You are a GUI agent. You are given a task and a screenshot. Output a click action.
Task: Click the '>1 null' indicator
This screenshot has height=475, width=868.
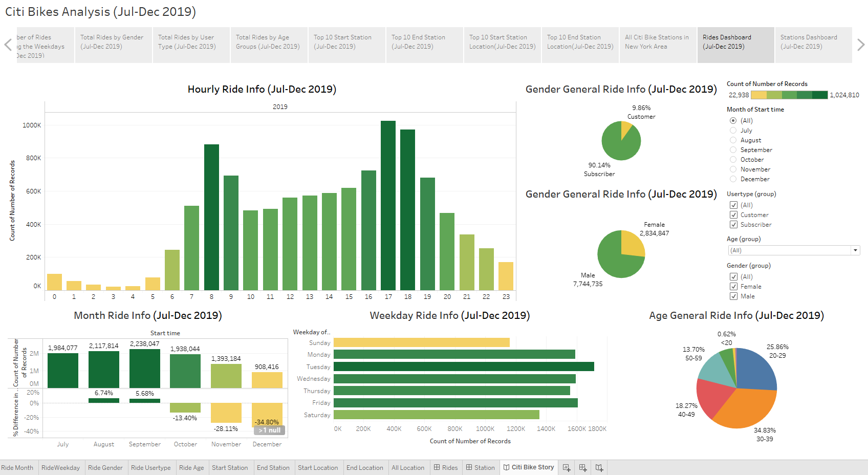269,430
